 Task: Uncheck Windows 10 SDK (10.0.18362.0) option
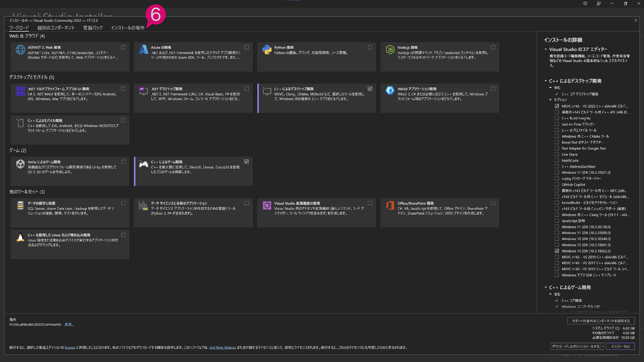(x=557, y=251)
